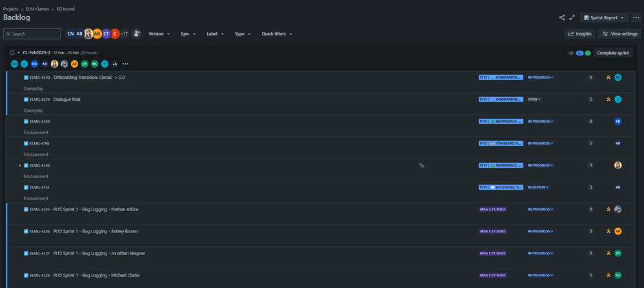Change the In Review status of ELMG-4174
This screenshot has width=644, height=288.
538,187
